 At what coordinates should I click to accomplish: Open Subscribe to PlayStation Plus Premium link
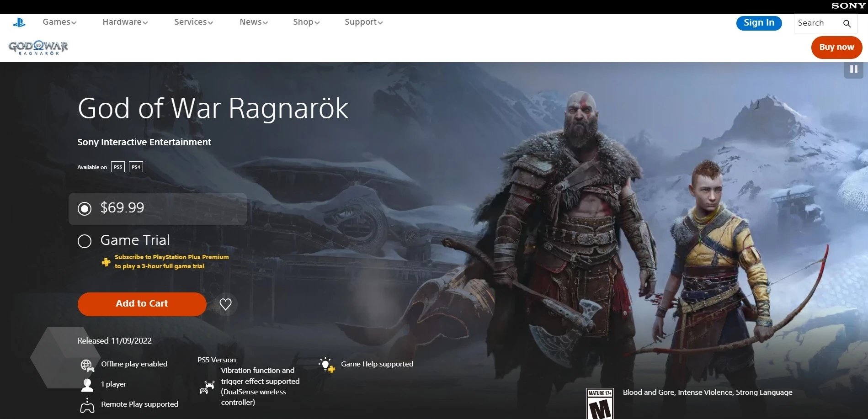pyautogui.click(x=171, y=261)
